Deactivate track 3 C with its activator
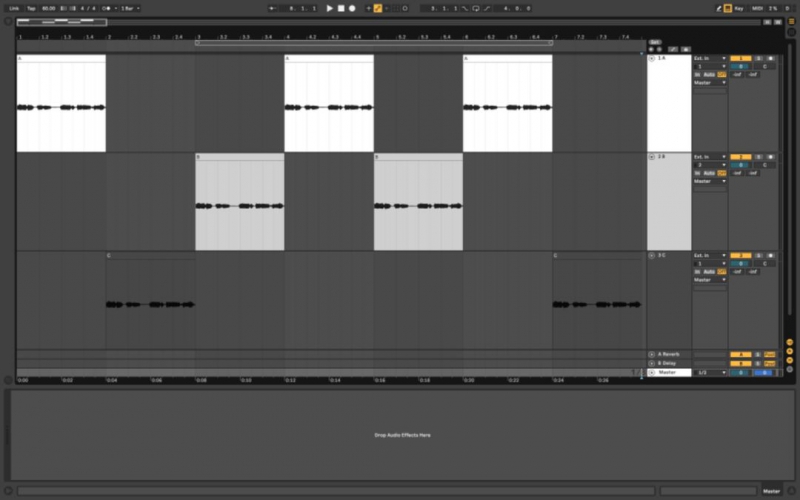The width and height of the screenshot is (800, 500). tap(740, 256)
